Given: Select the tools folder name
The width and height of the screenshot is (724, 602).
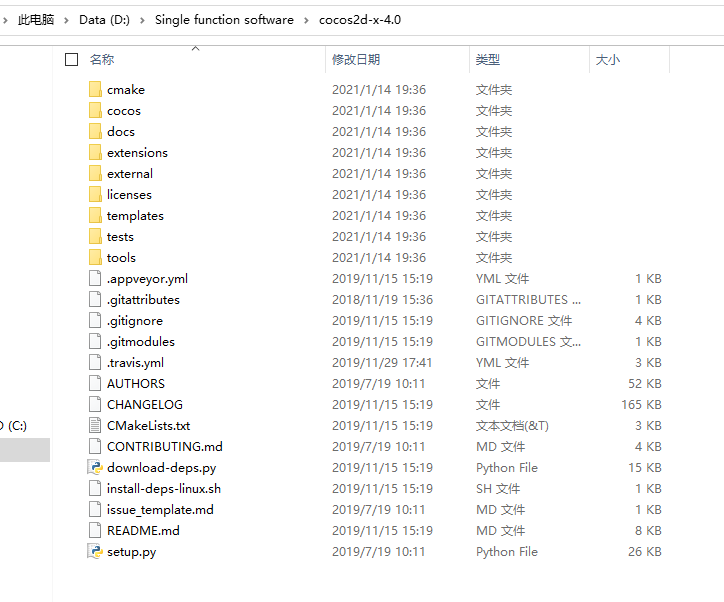Looking at the screenshot, I should pyautogui.click(x=121, y=258).
